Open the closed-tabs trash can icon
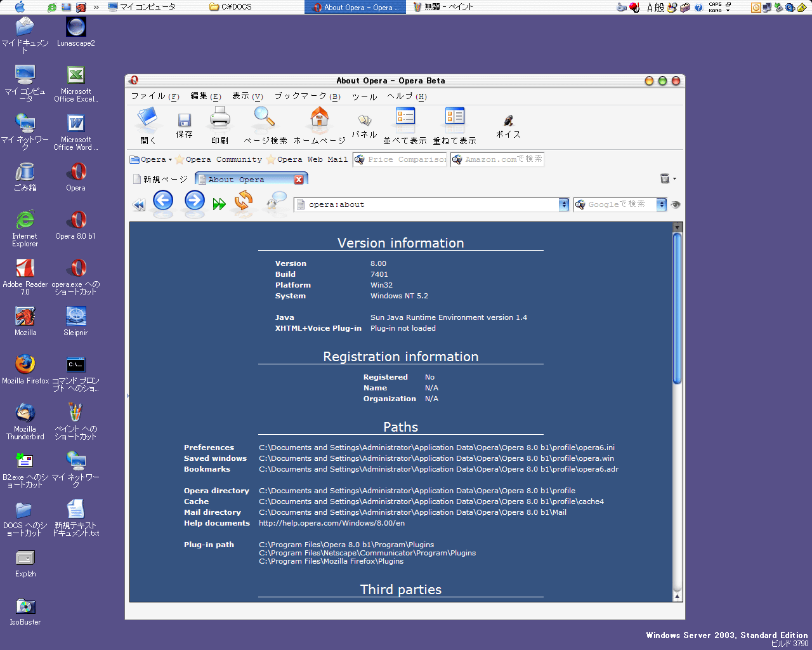 pos(665,178)
